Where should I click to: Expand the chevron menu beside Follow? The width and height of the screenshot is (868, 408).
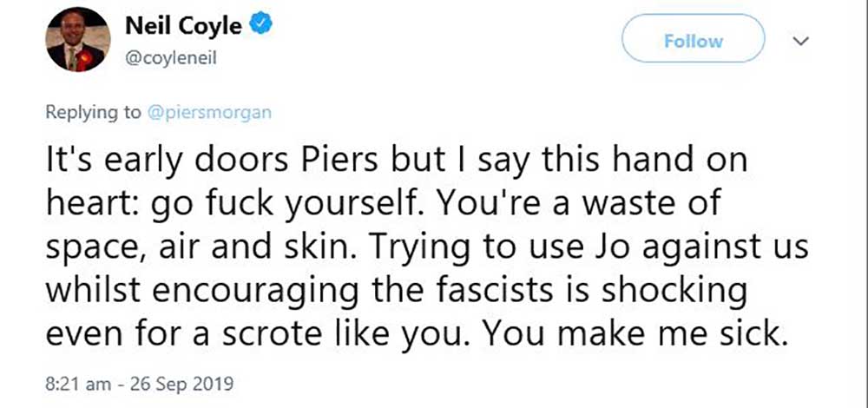click(802, 41)
